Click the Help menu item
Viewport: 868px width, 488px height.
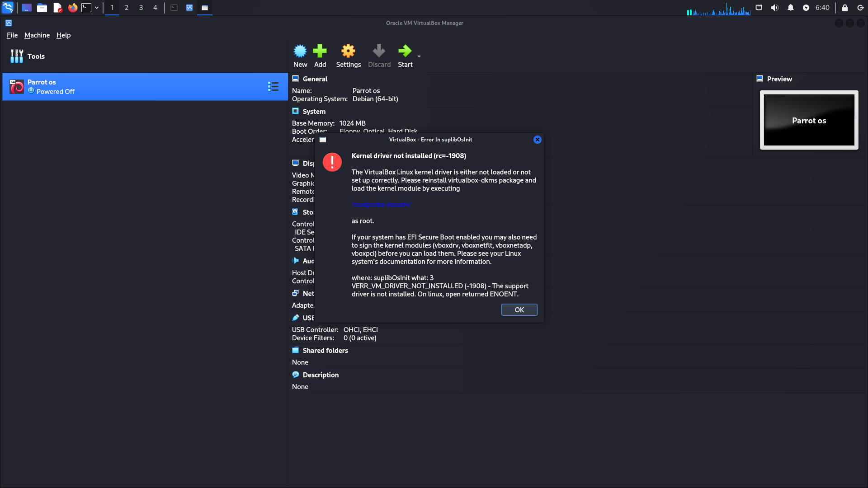pos(63,34)
